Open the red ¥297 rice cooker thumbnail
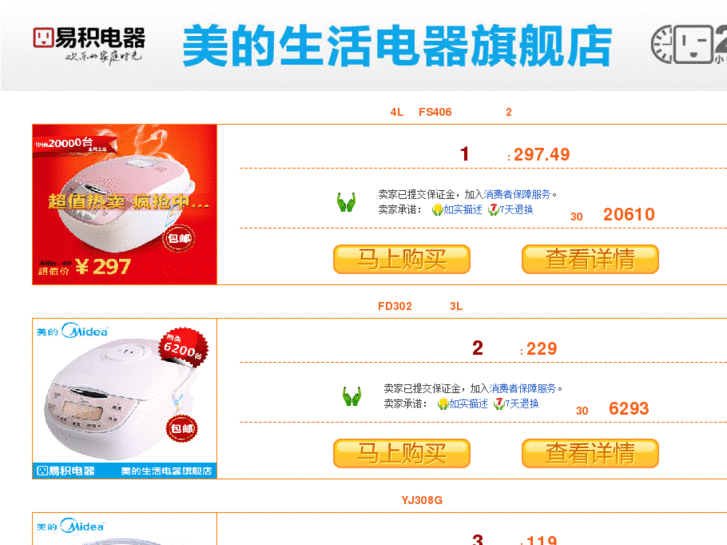Viewport: 727px width, 545px height. click(x=125, y=205)
